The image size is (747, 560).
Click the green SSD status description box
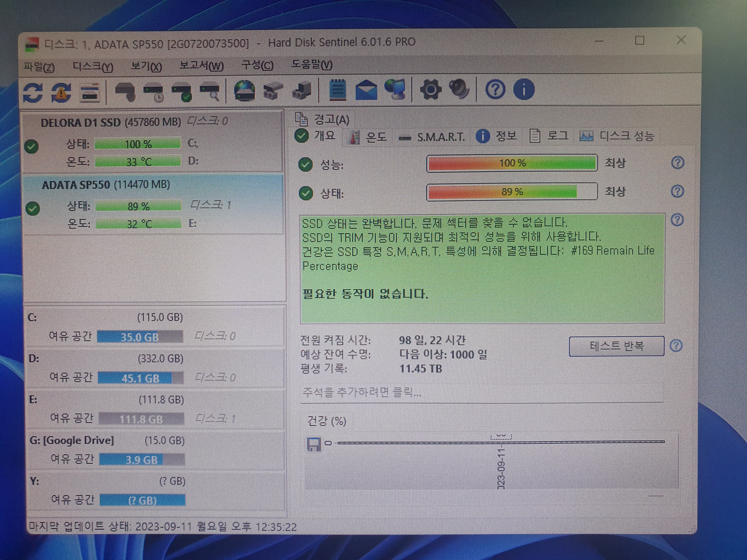pyautogui.click(x=482, y=268)
